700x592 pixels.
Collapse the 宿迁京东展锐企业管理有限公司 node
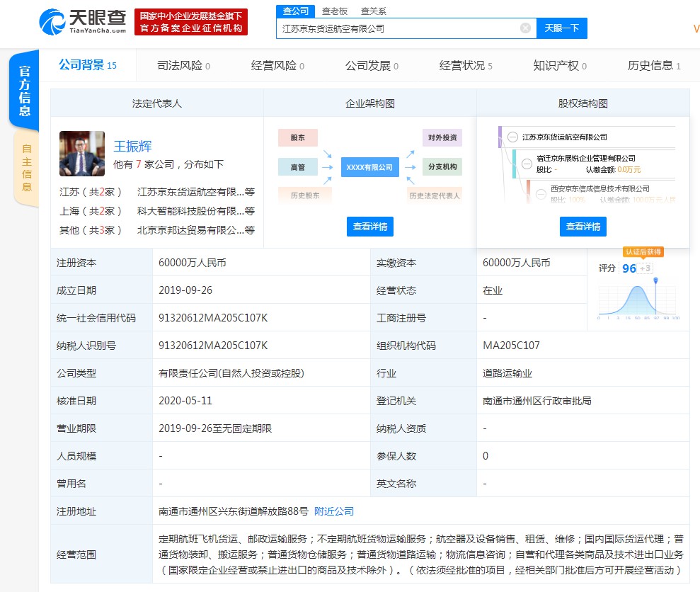pyautogui.click(x=527, y=164)
